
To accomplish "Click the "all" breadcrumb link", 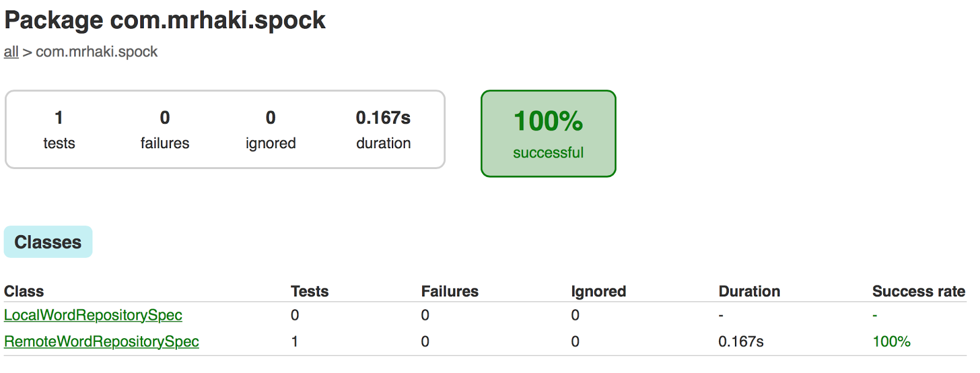I will [x=11, y=52].
